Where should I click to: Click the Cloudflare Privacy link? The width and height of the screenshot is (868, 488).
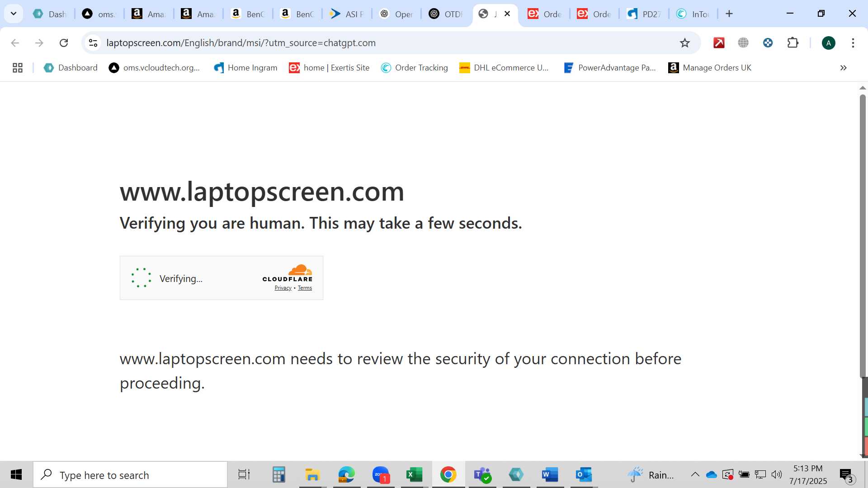coord(283,288)
